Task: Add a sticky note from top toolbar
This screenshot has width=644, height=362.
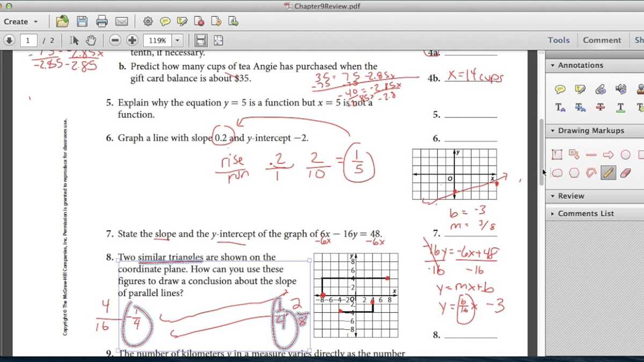Action: point(165,21)
